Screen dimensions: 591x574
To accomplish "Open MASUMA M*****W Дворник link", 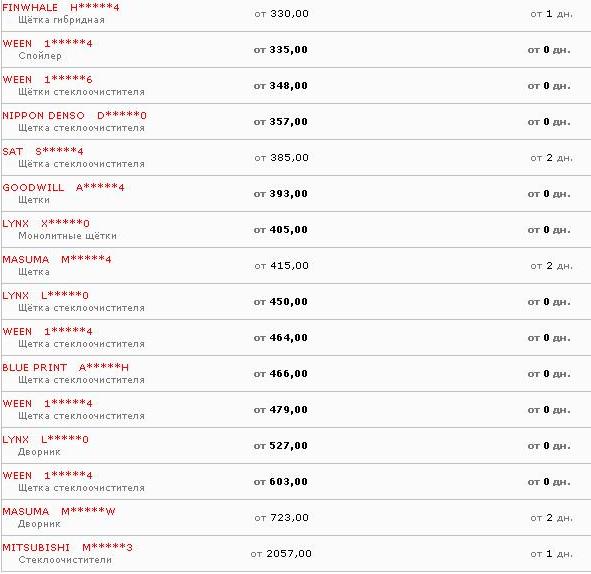I will coord(59,511).
